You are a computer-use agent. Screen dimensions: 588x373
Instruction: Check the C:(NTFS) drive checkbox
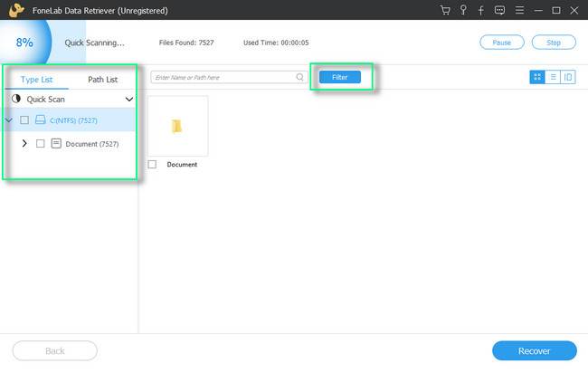pyautogui.click(x=24, y=120)
